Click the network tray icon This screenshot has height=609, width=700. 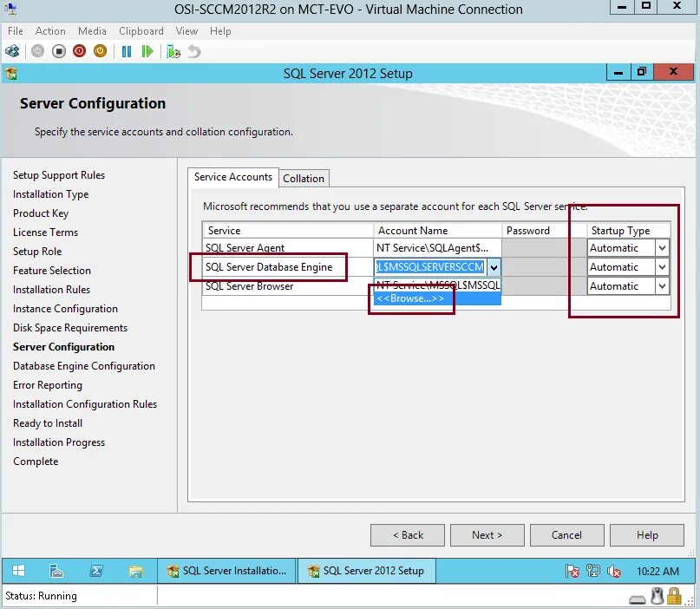pyautogui.click(x=592, y=571)
